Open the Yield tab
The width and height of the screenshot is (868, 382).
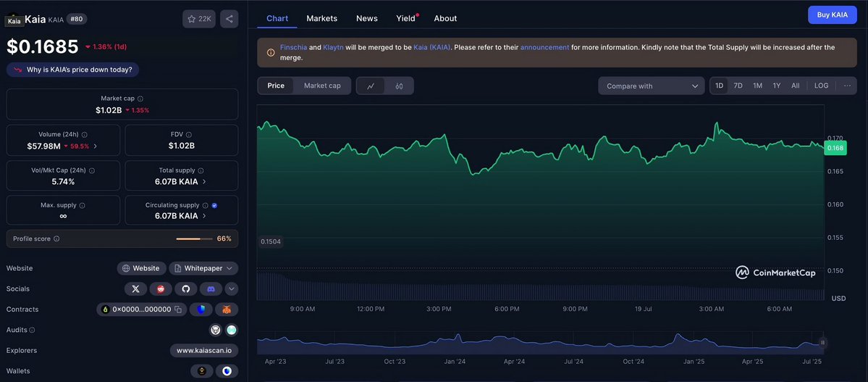(x=406, y=18)
